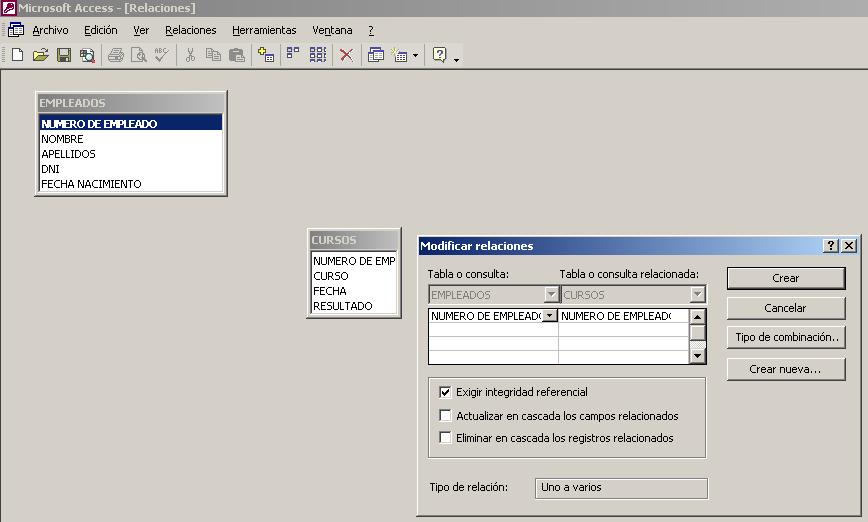
Task: Select DNI field in EMPLEADOS table
Action: (x=131, y=169)
